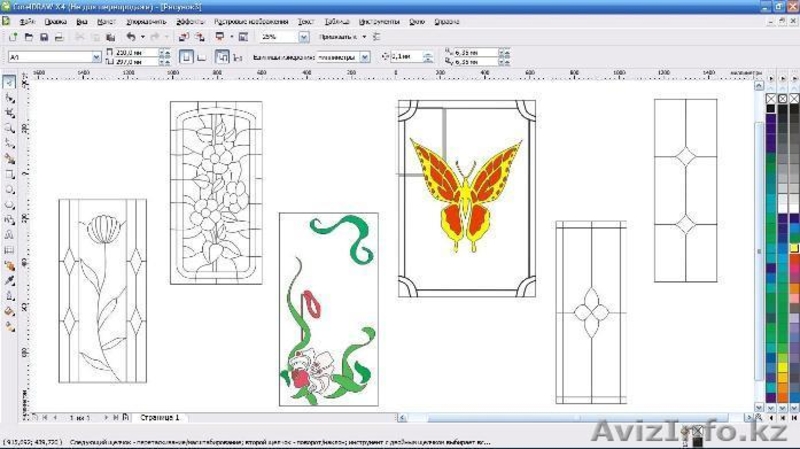Screen dimensions: 800x449
Task: Click the page width field in property bar
Action: tap(133, 53)
